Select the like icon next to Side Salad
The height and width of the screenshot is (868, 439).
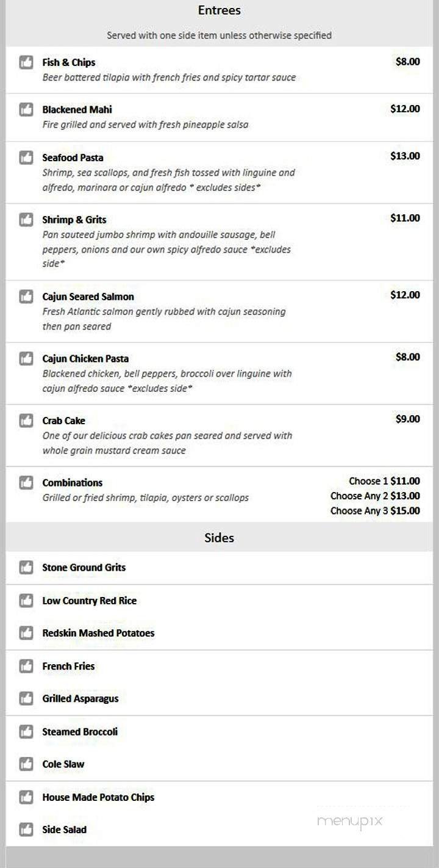(26, 830)
